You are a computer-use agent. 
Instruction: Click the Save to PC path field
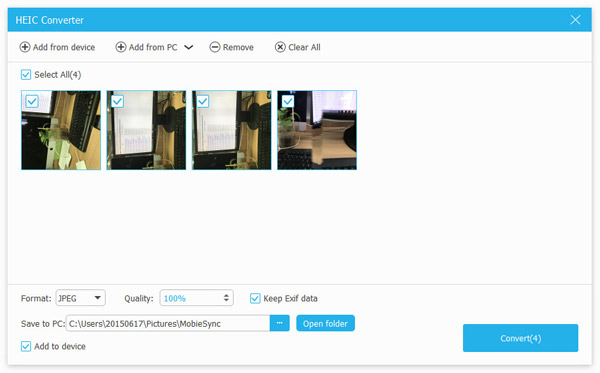[168, 324]
